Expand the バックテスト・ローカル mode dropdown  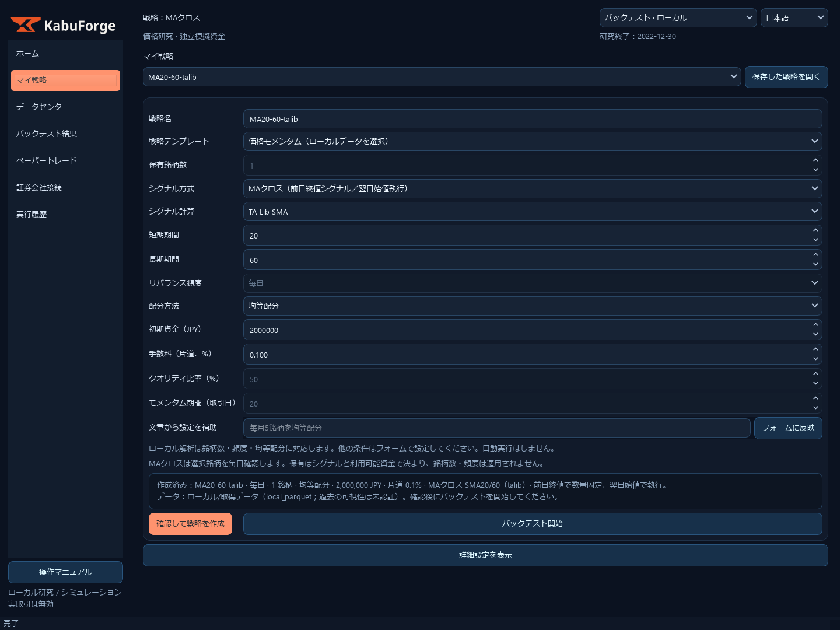point(678,17)
